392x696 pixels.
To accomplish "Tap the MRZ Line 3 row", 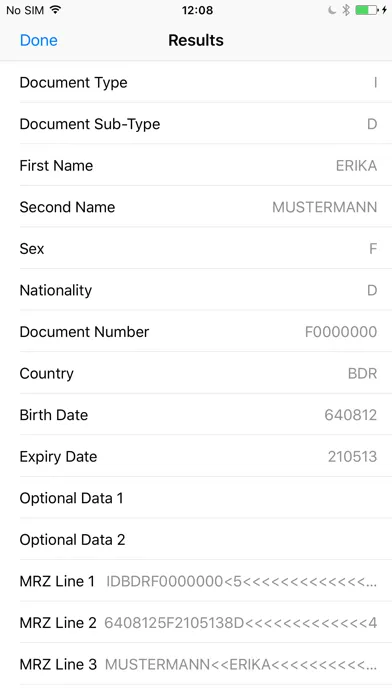I will (x=196, y=664).
